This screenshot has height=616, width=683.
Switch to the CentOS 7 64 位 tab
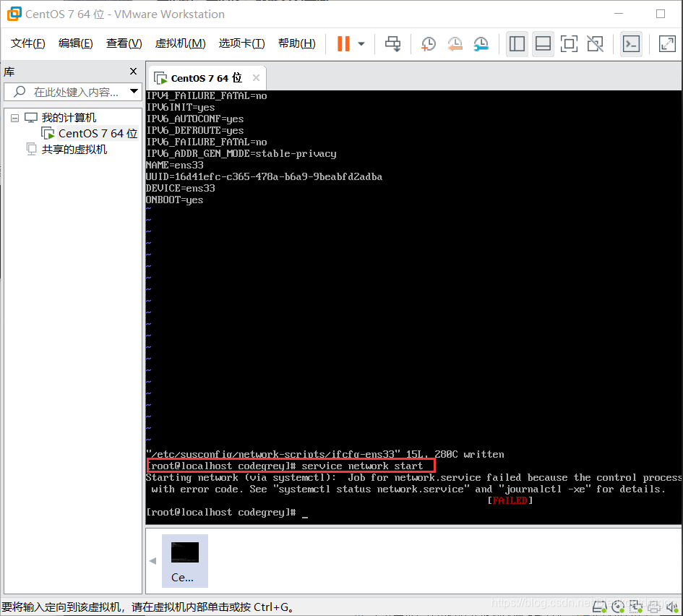[x=206, y=78]
